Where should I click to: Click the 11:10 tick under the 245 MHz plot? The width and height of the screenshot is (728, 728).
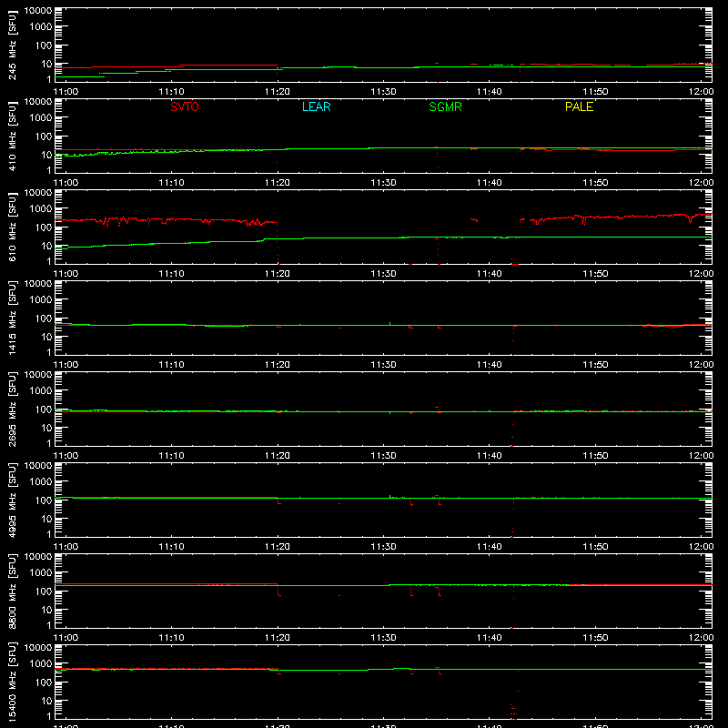pos(171,92)
